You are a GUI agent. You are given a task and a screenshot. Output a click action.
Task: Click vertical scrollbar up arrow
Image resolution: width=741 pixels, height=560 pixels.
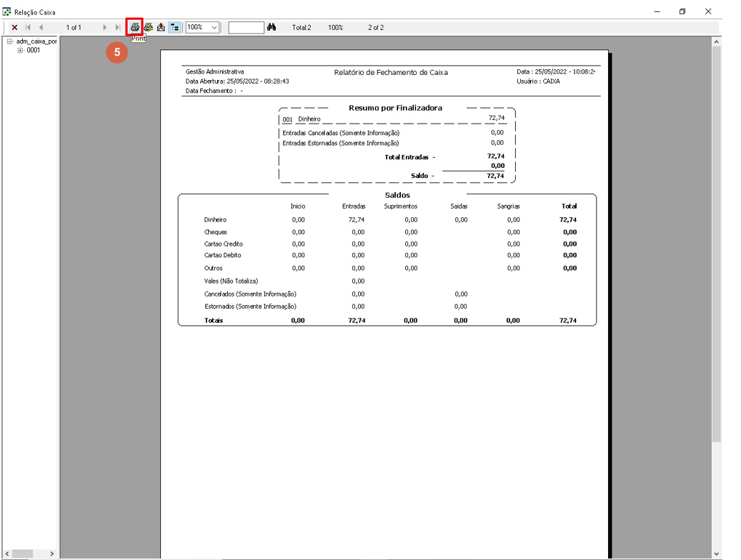717,41
